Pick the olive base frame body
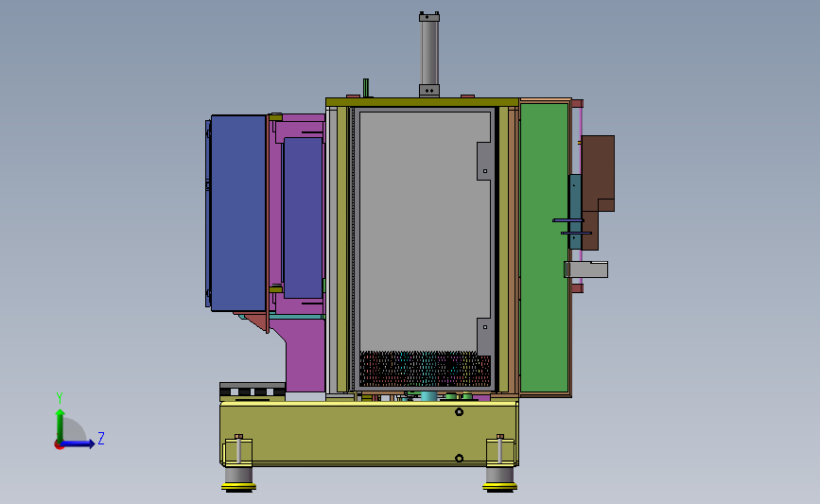This screenshot has width=820, height=504. 369,432
